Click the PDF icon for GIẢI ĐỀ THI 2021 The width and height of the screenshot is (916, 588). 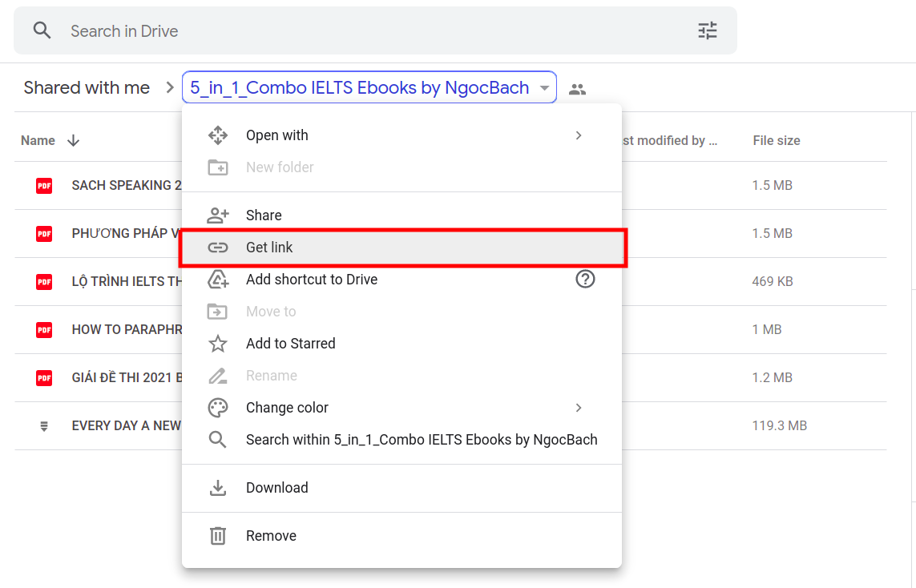coord(44,378)
